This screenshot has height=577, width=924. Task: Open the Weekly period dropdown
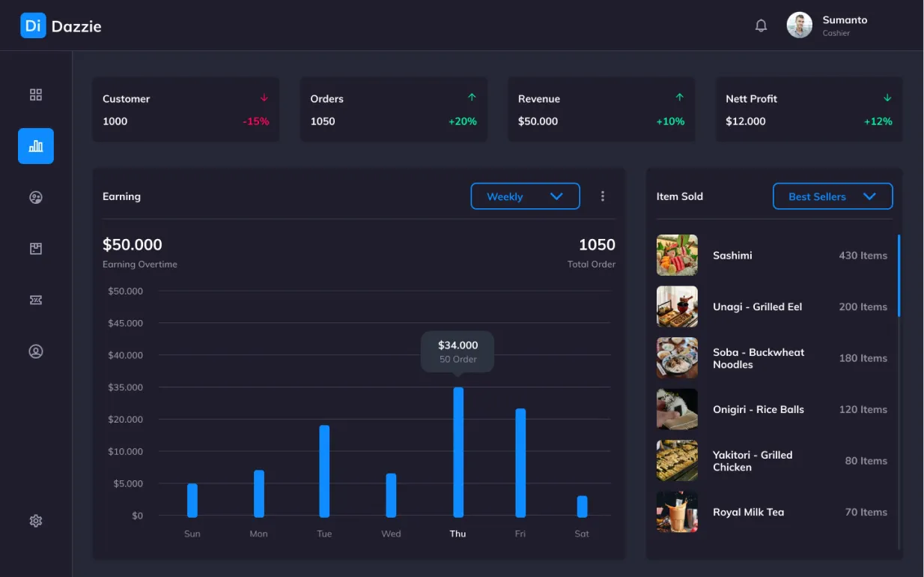click(526, 196)
